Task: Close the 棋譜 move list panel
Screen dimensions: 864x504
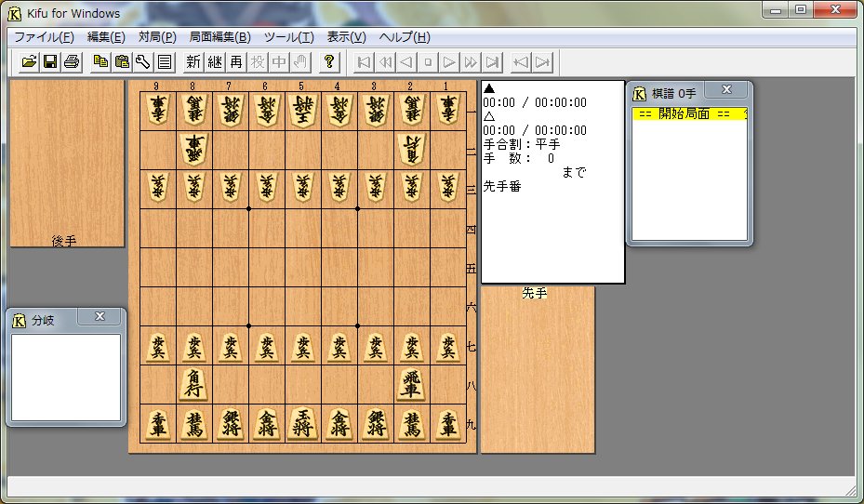Action: tap(727, 90)
